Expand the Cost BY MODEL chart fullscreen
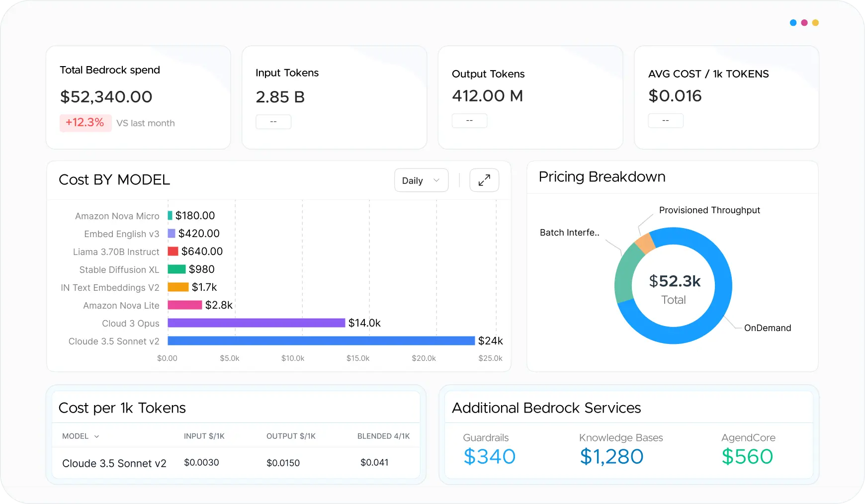865x504 pixels. 484,180
